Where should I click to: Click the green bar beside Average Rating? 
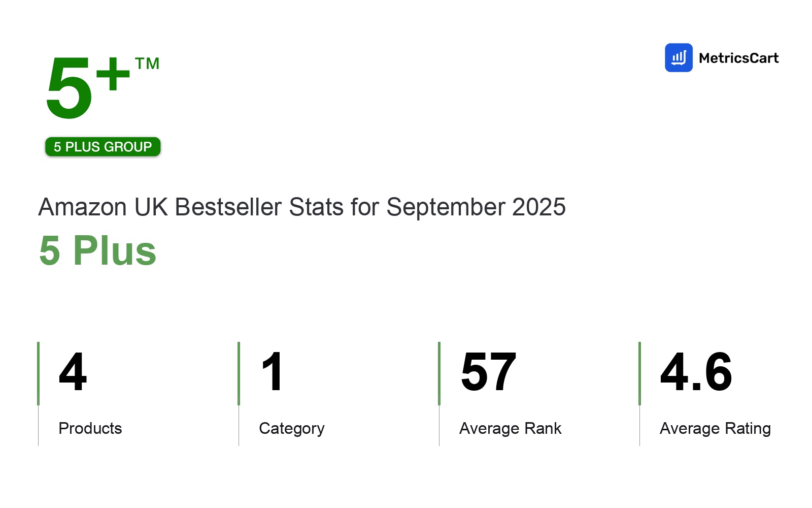coord(640,373)
